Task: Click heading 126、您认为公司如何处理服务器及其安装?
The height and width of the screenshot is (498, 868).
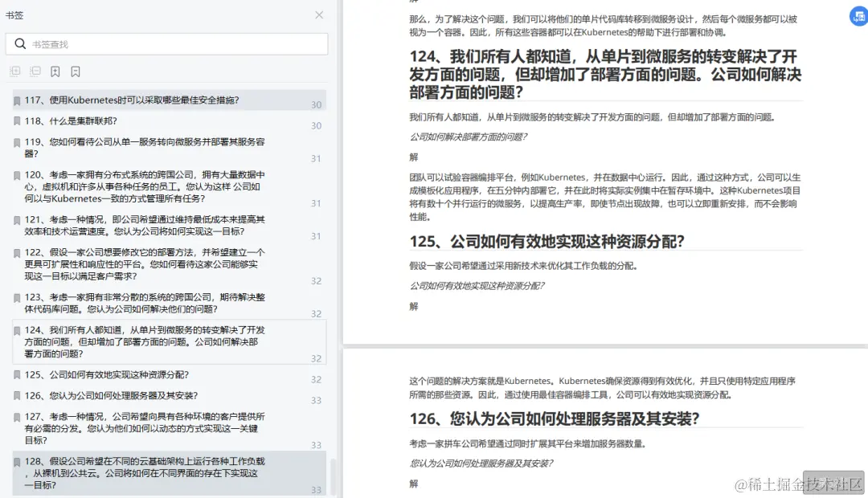Action: click(554, 418)
